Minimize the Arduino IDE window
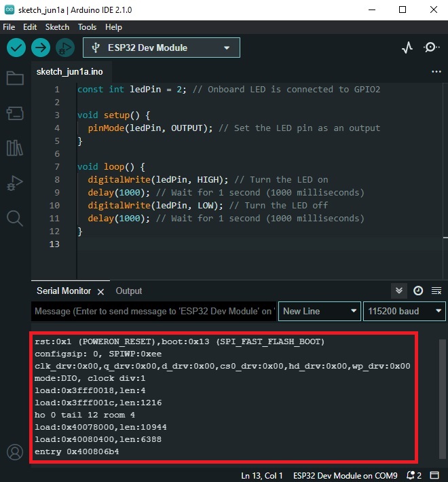This screenshot has width=448, height=482. pos(372,10)
